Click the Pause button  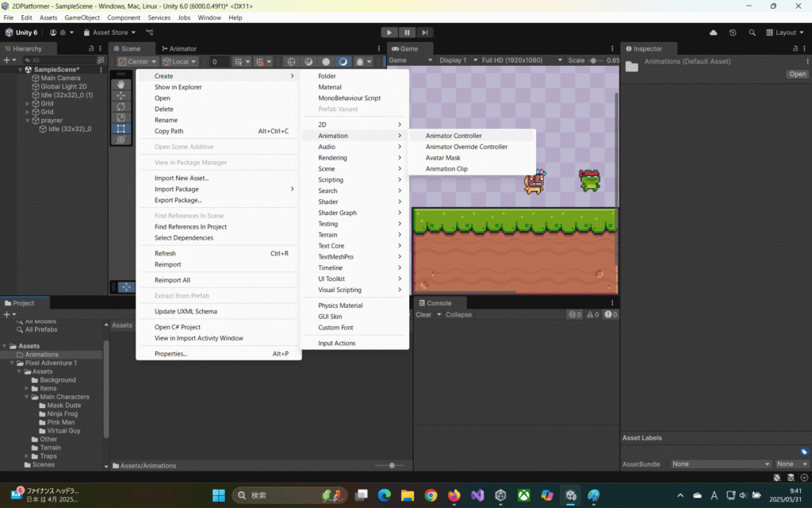[407, 32]
